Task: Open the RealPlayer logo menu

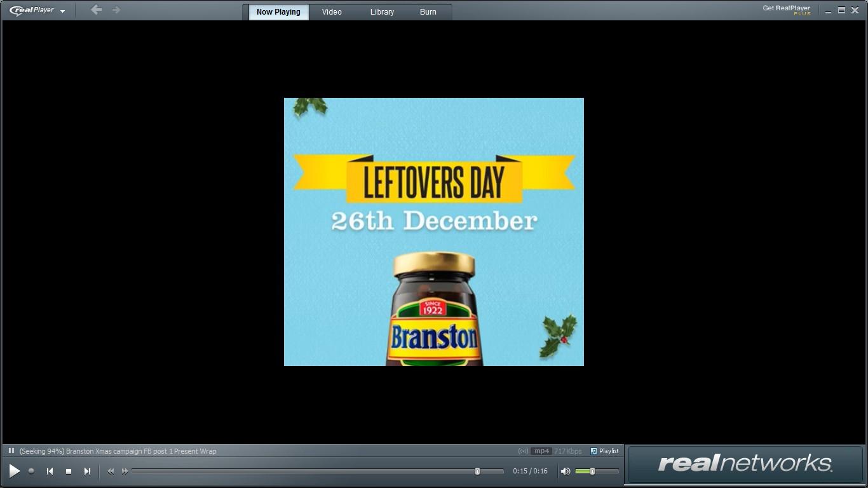Action: pyautogui.click(x=37, y=10)
